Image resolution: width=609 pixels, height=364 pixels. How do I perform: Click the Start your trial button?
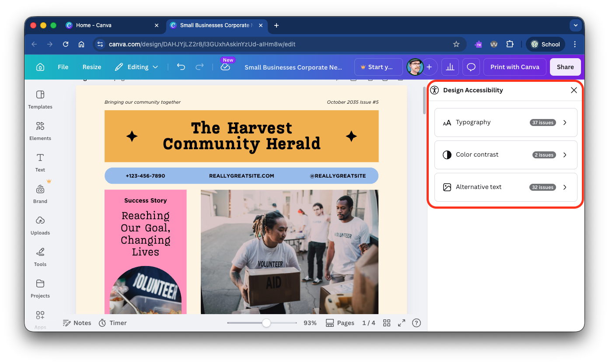click(378, 67)
